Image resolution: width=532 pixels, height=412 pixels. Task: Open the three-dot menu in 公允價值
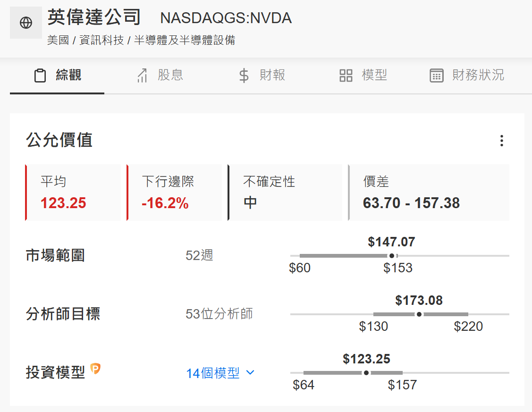(501, 141)
